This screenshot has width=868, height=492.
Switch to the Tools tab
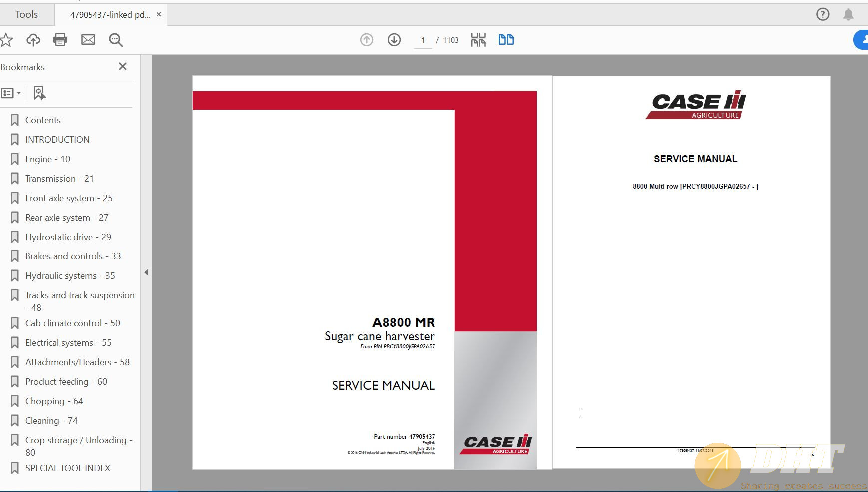click(x=27, y=14)
